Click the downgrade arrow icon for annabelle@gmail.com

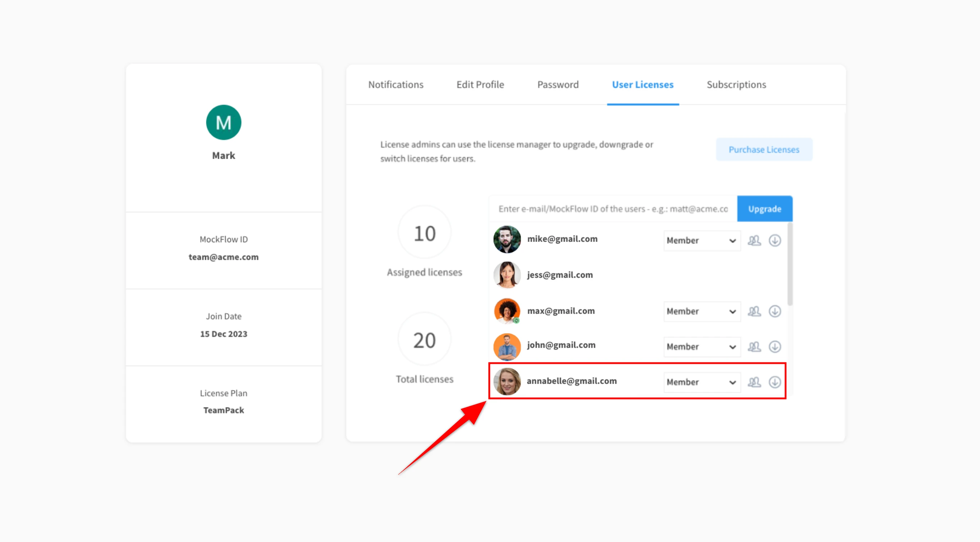[x=774, y=382]
